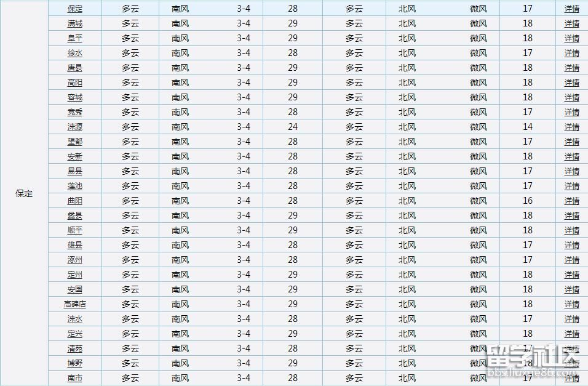This screenshot has width=588, height=386.
Task: Open the 安新 weather page
Action: coord(74,156)
